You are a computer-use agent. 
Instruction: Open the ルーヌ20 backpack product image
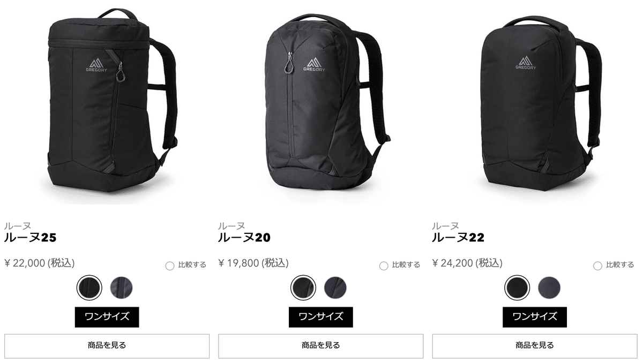(x=321, y=102)
